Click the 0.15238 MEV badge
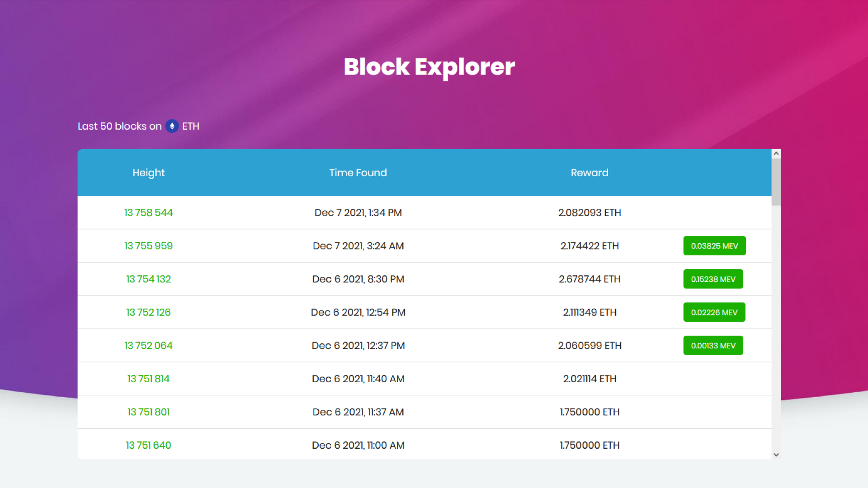Image resolution: width=868 pixels, height=488 pixels. (x=713, y=279)
